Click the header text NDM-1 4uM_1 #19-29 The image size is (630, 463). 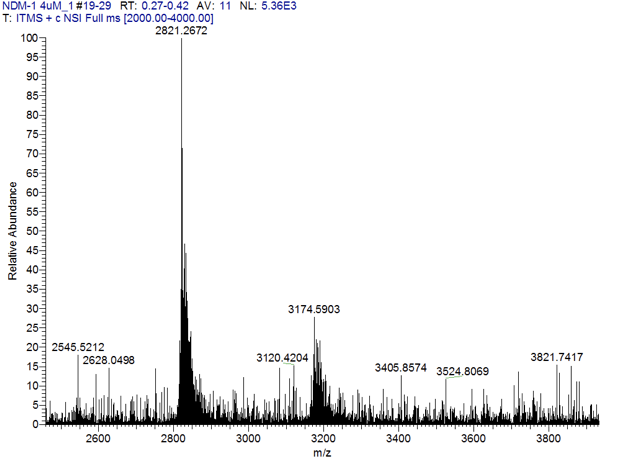(x=57, y=6)
